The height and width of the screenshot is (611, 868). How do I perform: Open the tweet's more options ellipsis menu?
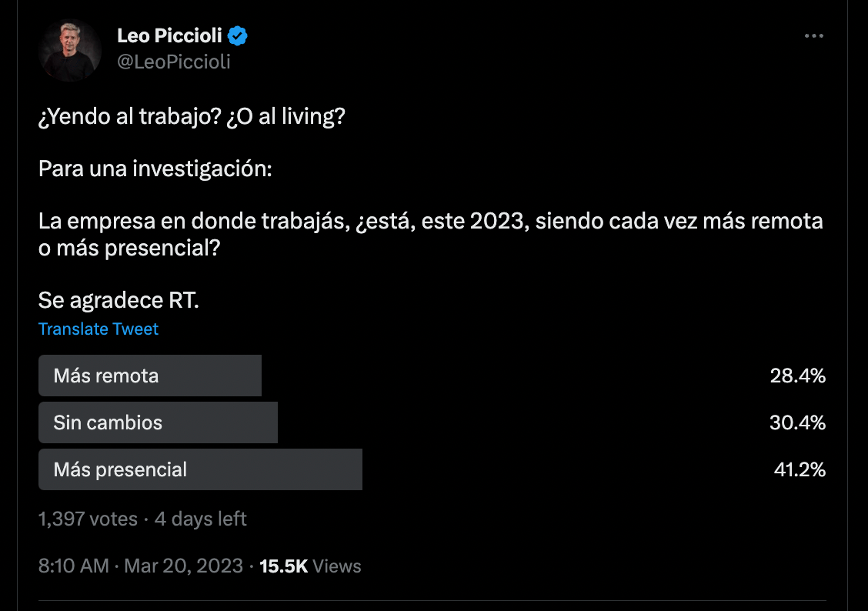[813, 36]
